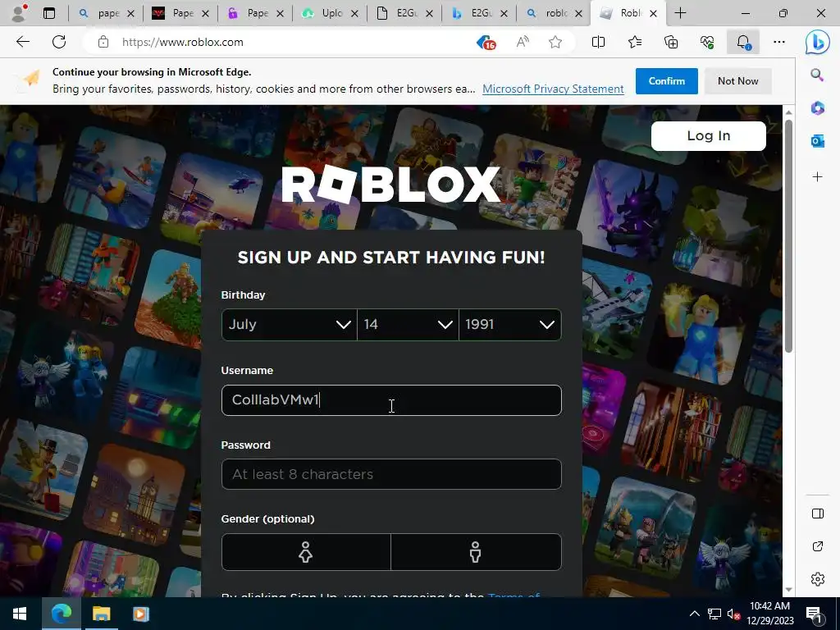
Task: Open Browser essentials heart icon
Action: [x=707, y=42]
